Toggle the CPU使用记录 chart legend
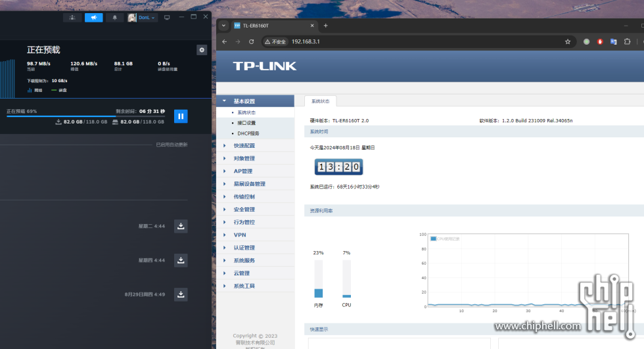This screenshot has height=349, width=644. point(445,239)
